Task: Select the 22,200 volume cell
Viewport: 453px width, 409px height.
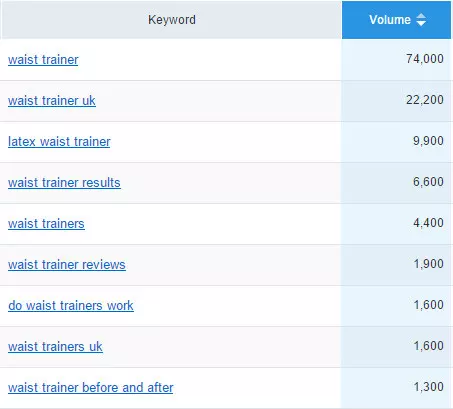Action: point(396,100)
